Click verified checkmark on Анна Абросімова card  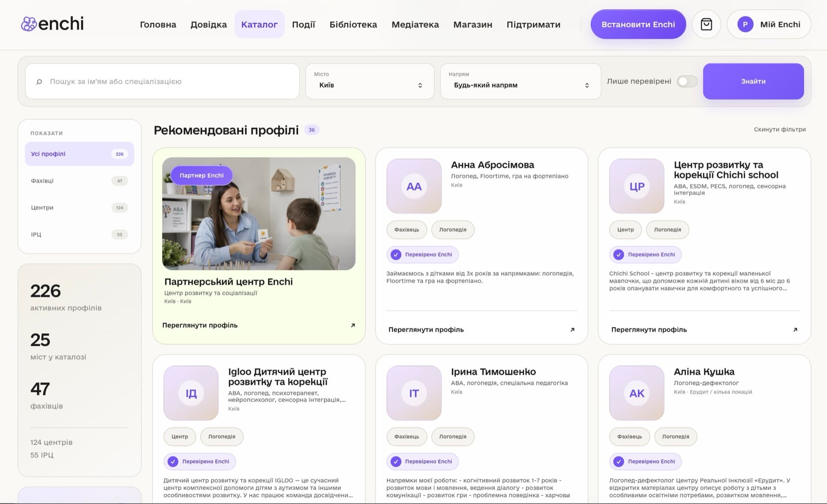tap(396, 254)
